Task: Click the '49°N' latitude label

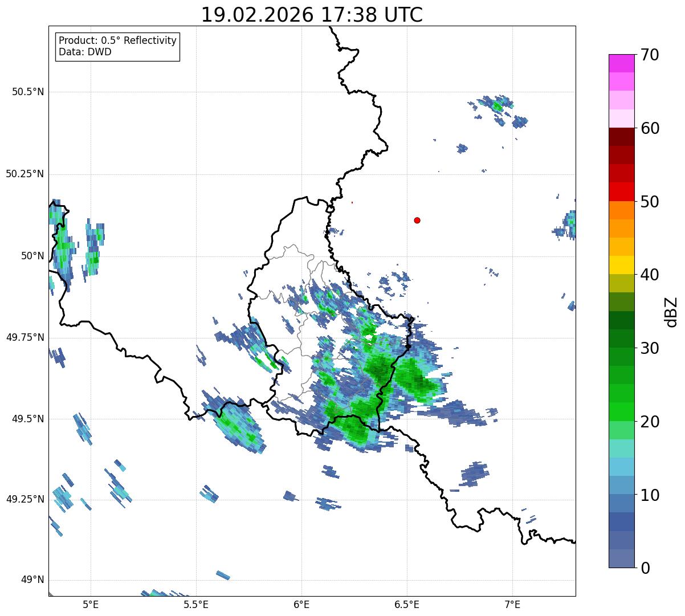Action: click(33, 580)
